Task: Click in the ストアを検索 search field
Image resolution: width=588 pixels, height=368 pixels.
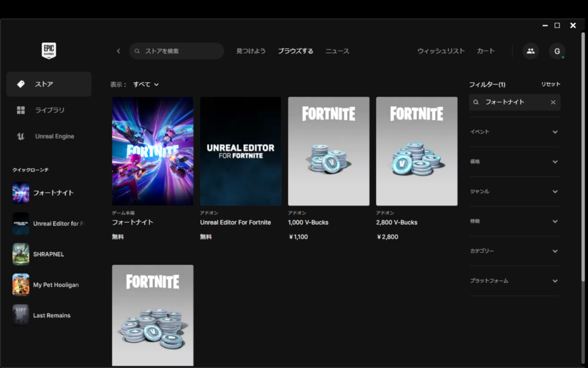Action: (x=177, y=51)
